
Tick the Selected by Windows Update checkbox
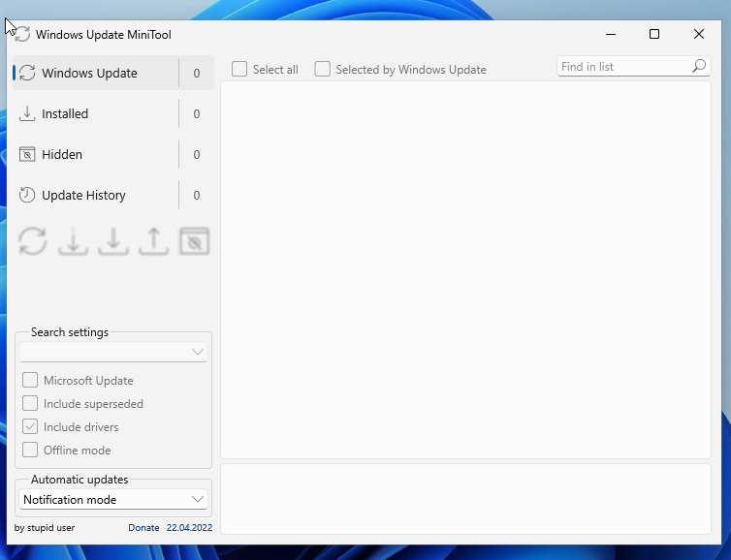[323, 70]
